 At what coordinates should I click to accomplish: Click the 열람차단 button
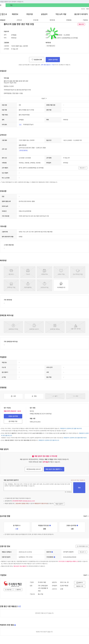click(18, 589)
